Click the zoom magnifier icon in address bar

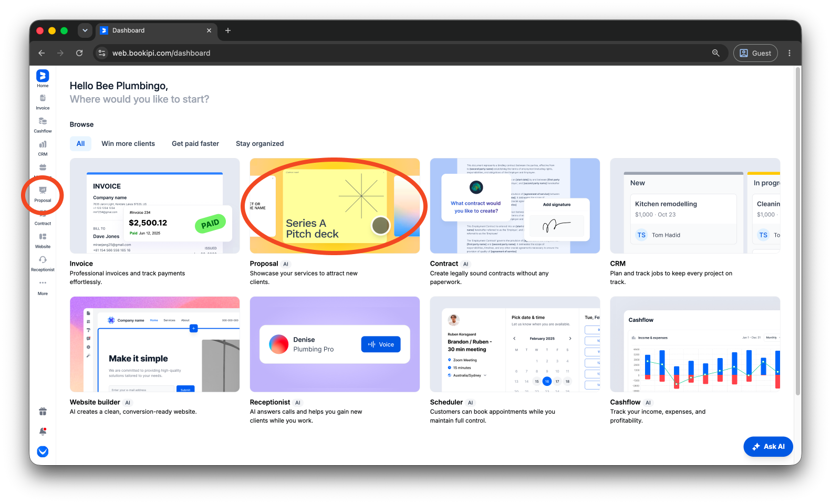point(715,53)
